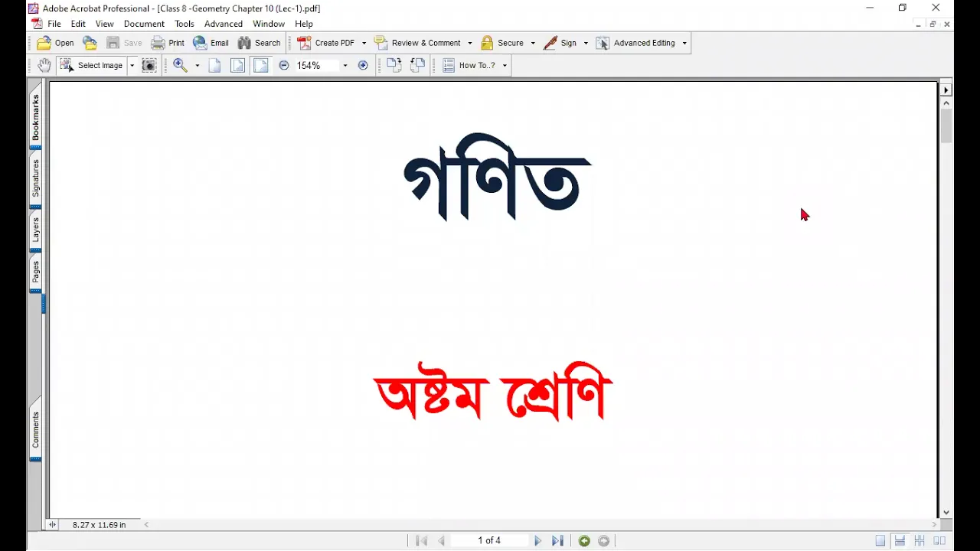The height and width of the screenshot is (551, 980).
Task: Click the Open file toolbar button
Action: point(55,43)
